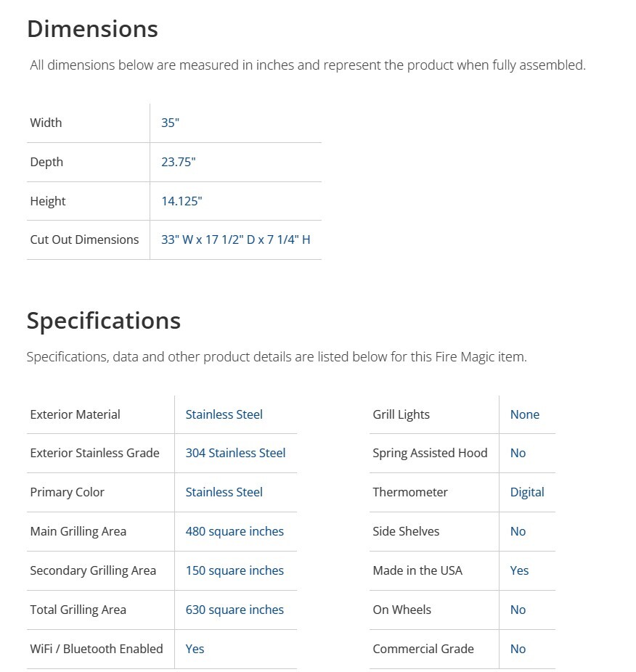The image size is (636, 672).
Task: Click the 150 square inches link
Action: [x=235, y=570]
